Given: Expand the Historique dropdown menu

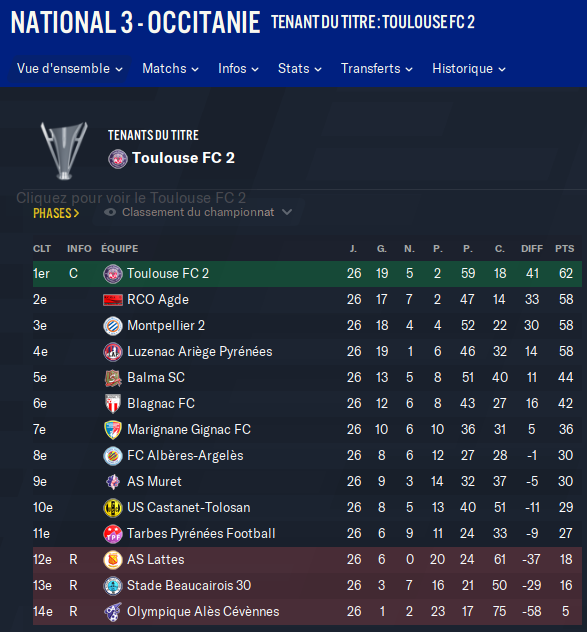Looking at the screenshot, I should [469, 69].
